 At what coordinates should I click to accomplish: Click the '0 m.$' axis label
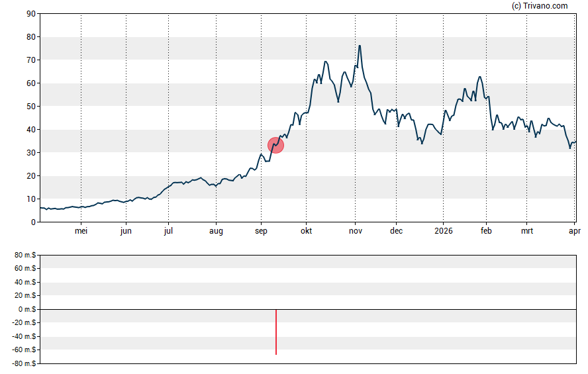(x=27, y=309)
